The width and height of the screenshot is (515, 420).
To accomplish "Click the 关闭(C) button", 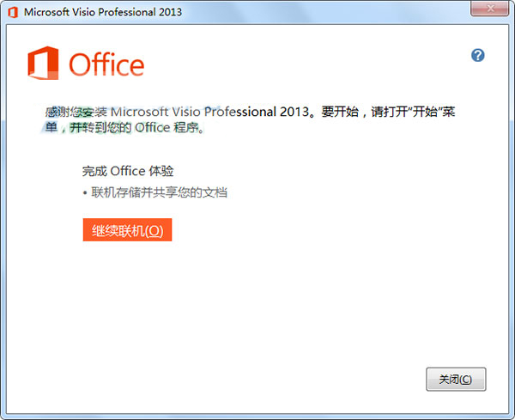I will point(456,380).
